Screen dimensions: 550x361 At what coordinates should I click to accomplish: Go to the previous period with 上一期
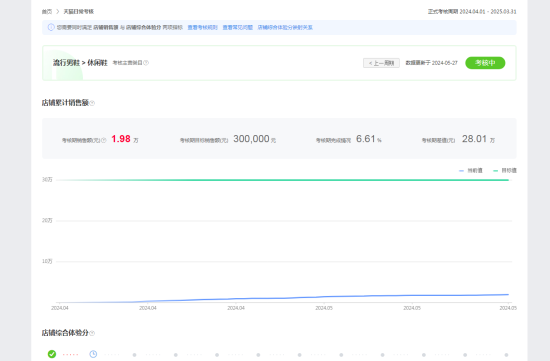point(381,63)
